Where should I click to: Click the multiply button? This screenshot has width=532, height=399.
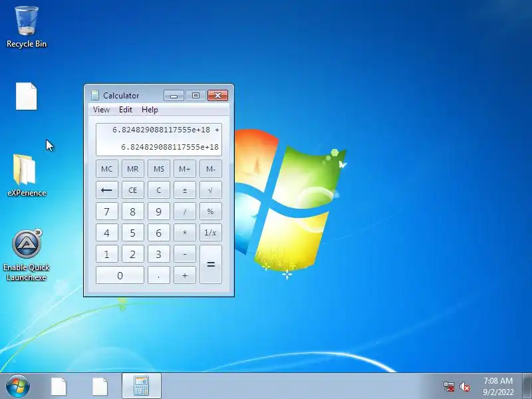pyautogui.click(x=185, y=232)
